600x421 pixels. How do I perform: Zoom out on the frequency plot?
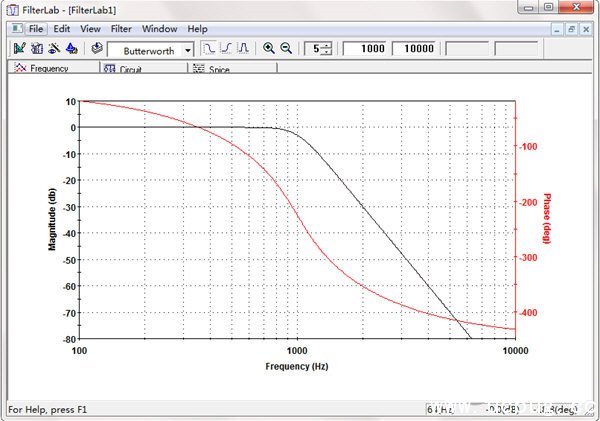[286, 49]
